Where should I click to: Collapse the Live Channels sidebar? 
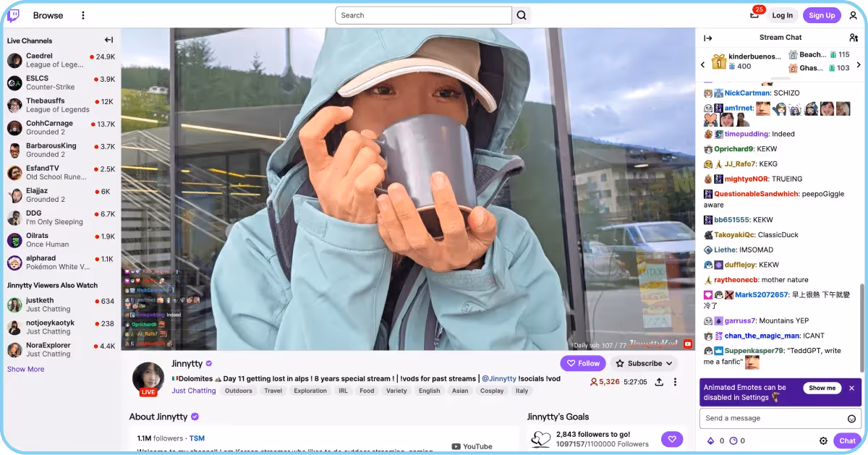109,40
